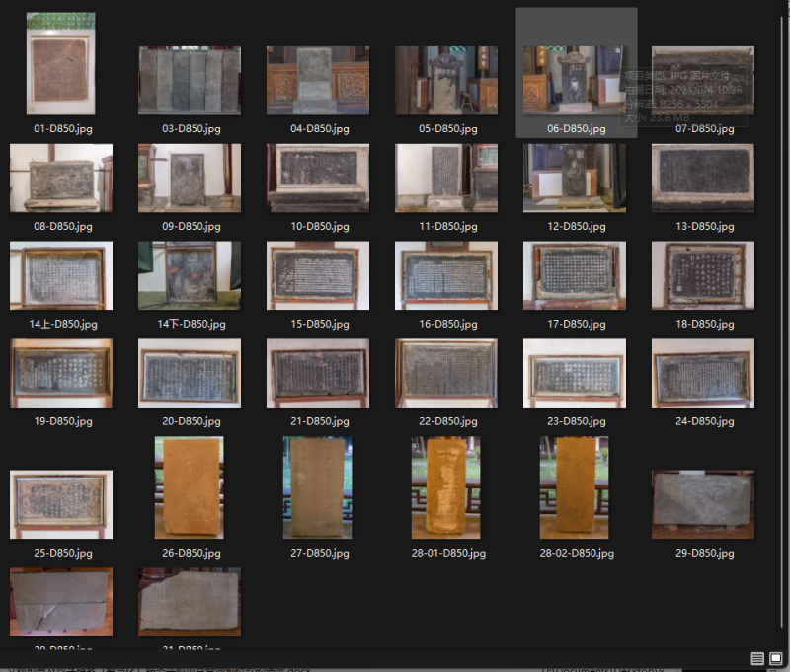This screenshot has height=672, width=790.
Task: Select the 26-D850.jpg stone photo
Action: [189, 487]
